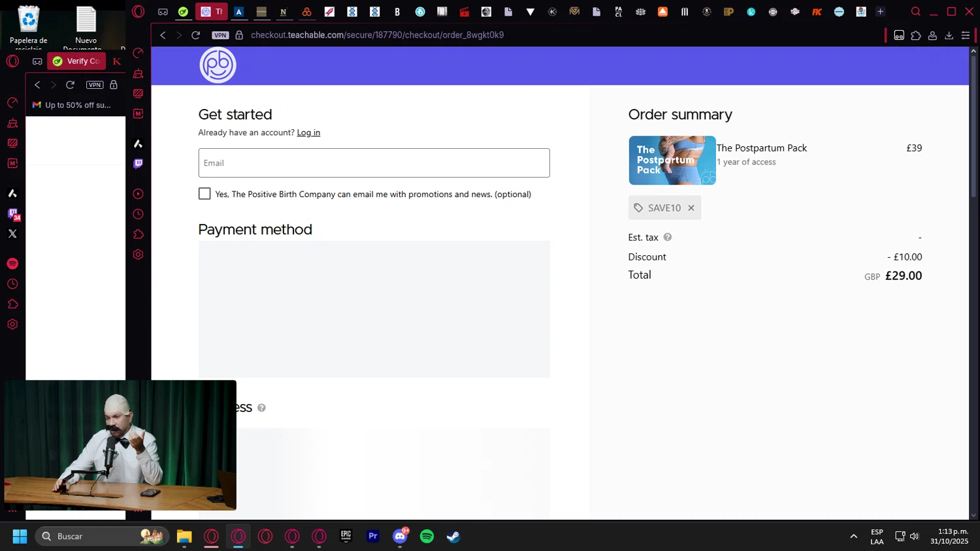The height and width of the screenshot is (551, 980).
Task: Click the help icon beside the Address heading
Action: 261,408
